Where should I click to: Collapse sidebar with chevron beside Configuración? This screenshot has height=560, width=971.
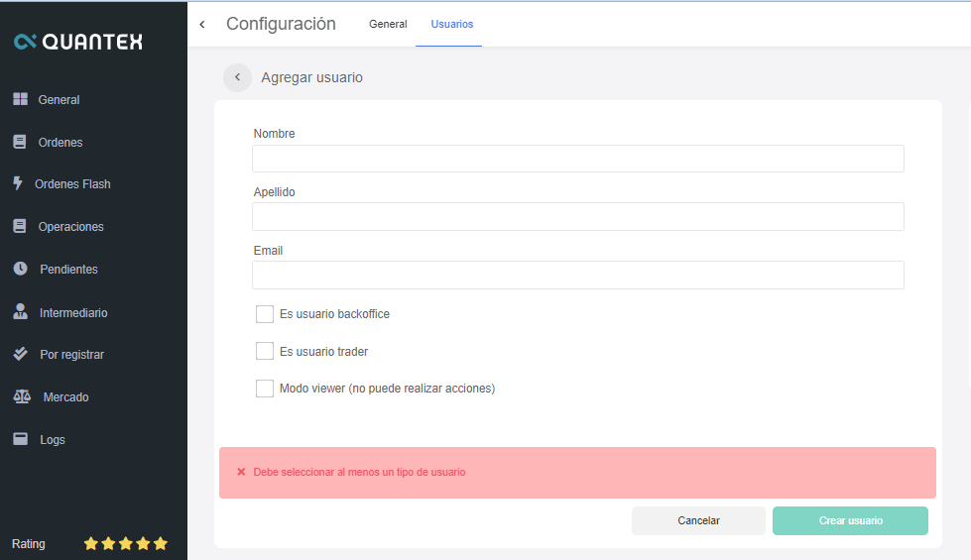click(202, 24)
